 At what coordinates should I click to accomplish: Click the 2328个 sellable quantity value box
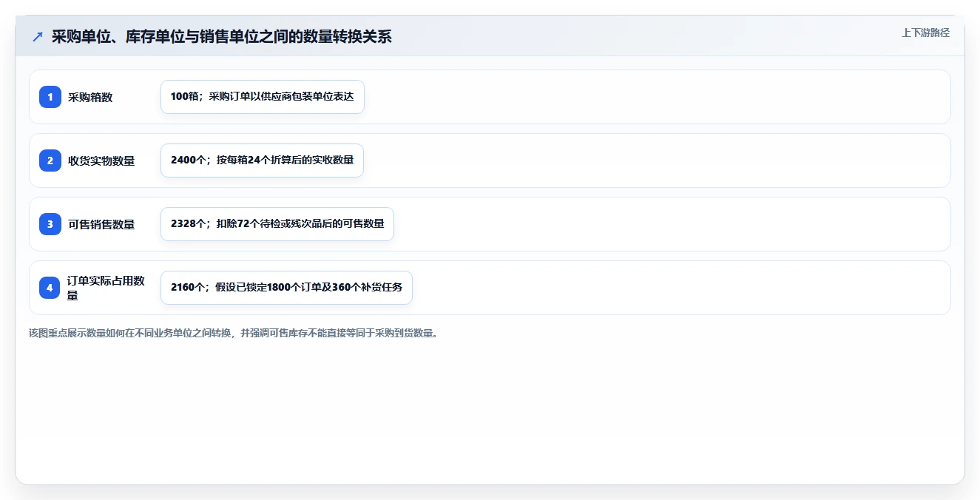click(x=277, y=224)
